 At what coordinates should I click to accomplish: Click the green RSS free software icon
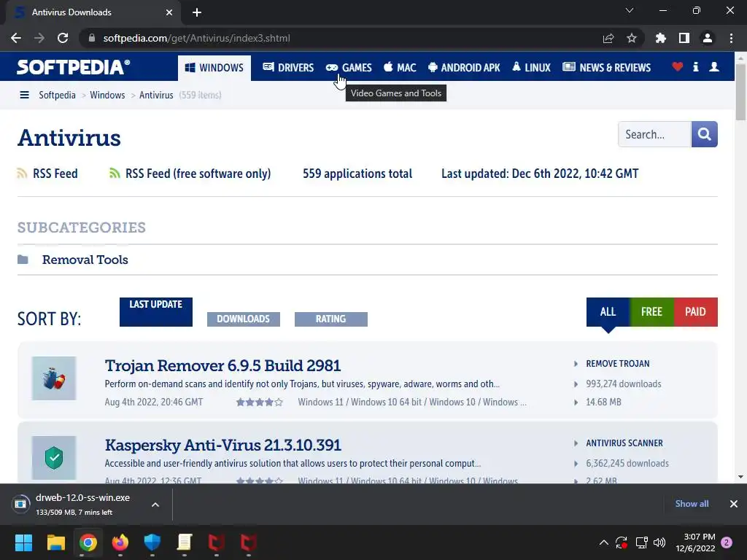pos(115,174)
